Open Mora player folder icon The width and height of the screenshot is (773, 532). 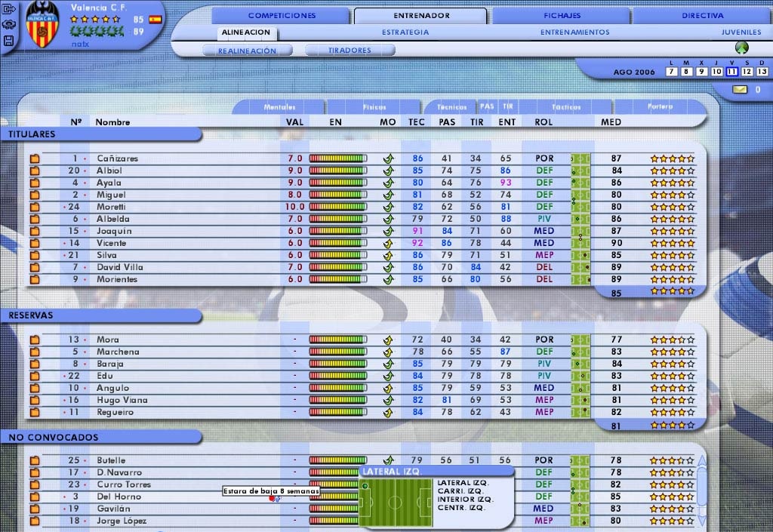pyautogui.click(x=35, y=340)
